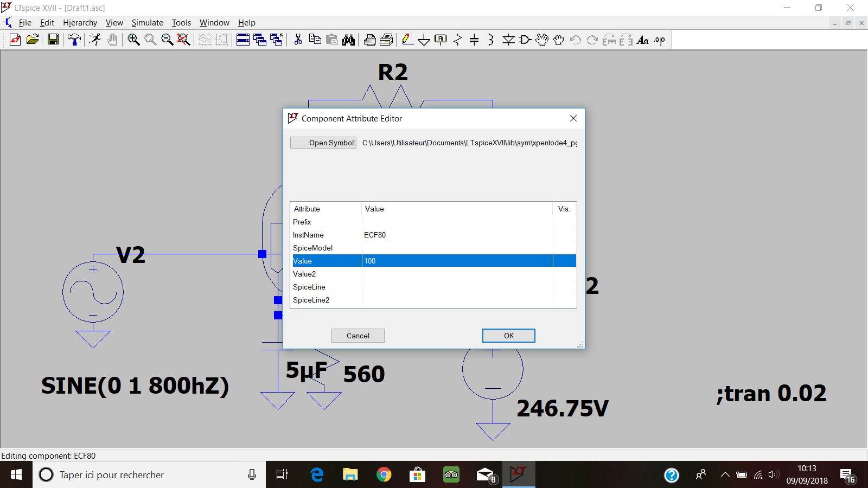Zoom in with the plus magnifier icon
This screenshot has width=868, height=488.
pos(133,40)
